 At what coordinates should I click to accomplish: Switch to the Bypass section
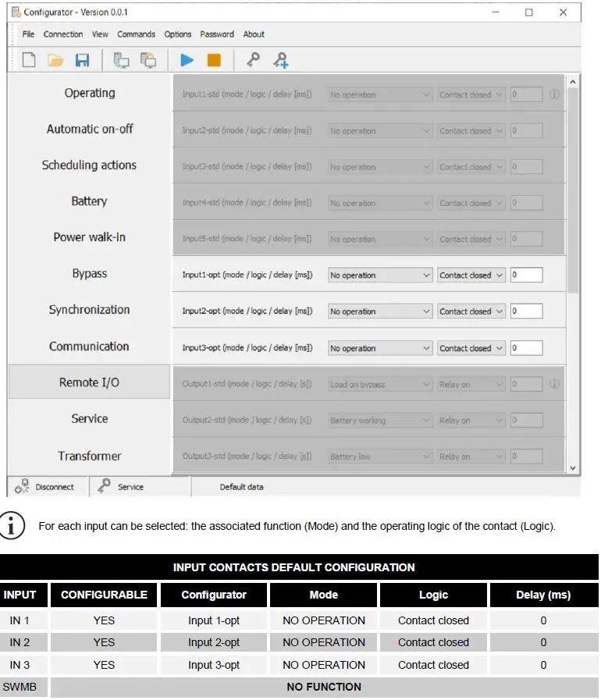(89, 273)
